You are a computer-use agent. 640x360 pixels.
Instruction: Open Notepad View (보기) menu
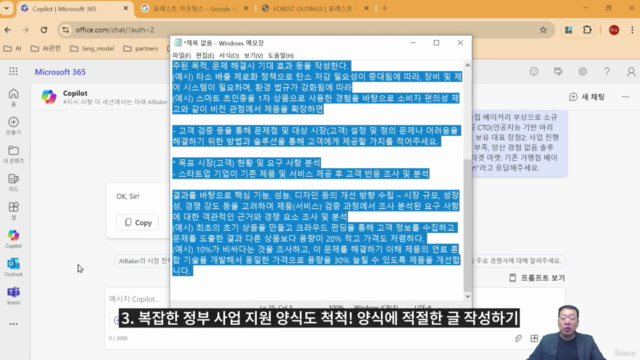[253, 56]
